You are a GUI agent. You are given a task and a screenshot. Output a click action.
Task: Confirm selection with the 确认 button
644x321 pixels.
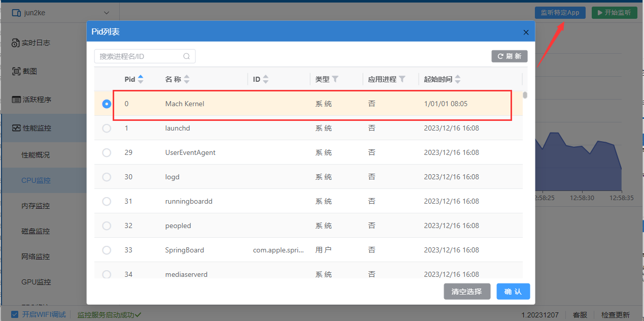pyautogui.click(x=513, y=291)
